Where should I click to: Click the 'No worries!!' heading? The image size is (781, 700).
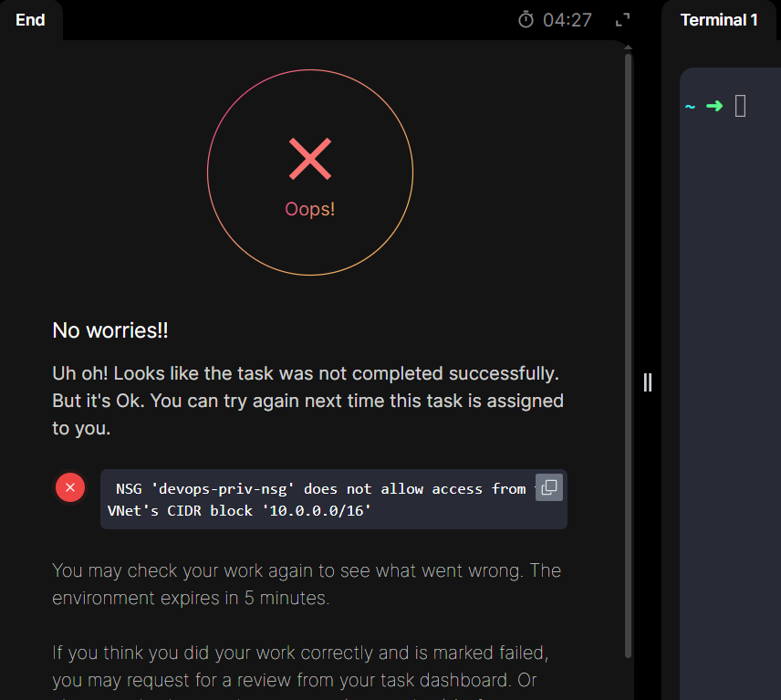point(110,330)
